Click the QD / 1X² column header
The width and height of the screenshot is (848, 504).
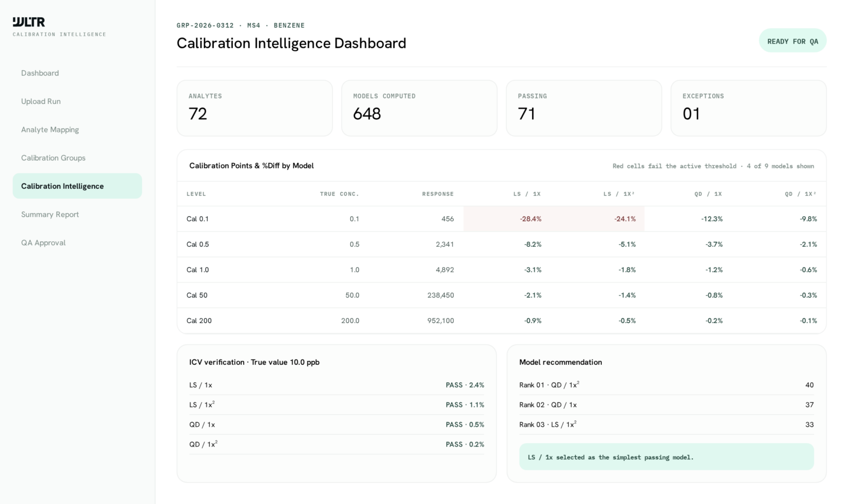tap(801, 194)
